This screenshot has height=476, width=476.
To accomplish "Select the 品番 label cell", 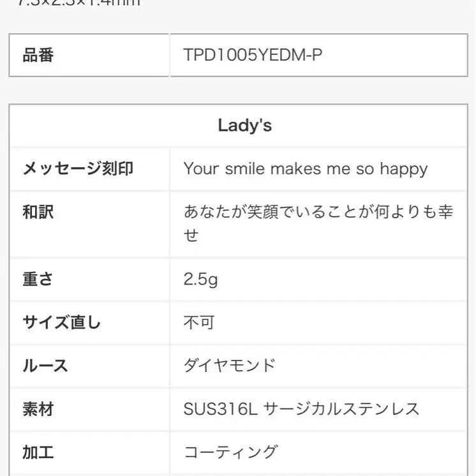I will pos(89,56).
